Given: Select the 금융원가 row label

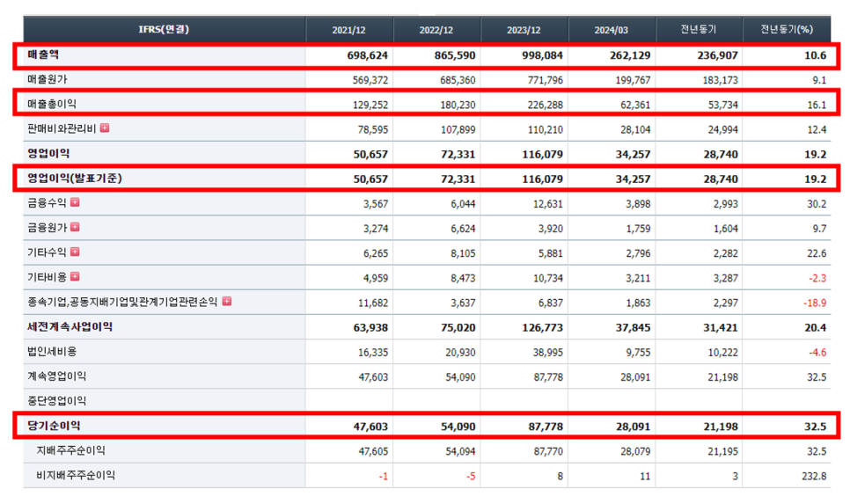Looking at the screenshot, I should [47, 228].
